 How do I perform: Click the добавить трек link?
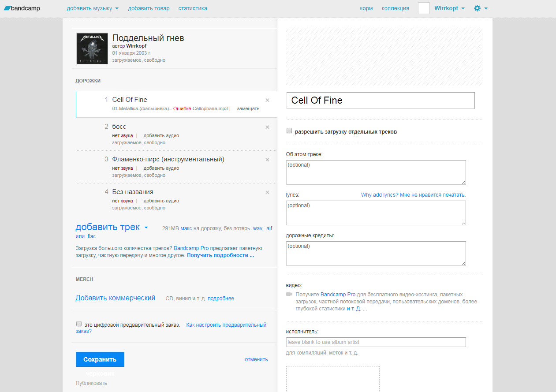point(108,227)
